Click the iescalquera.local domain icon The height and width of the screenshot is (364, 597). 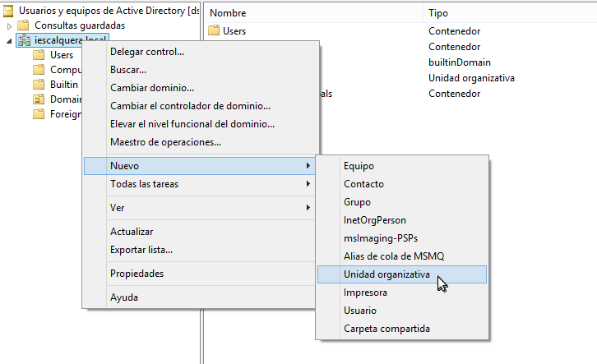tap(24, 40)
